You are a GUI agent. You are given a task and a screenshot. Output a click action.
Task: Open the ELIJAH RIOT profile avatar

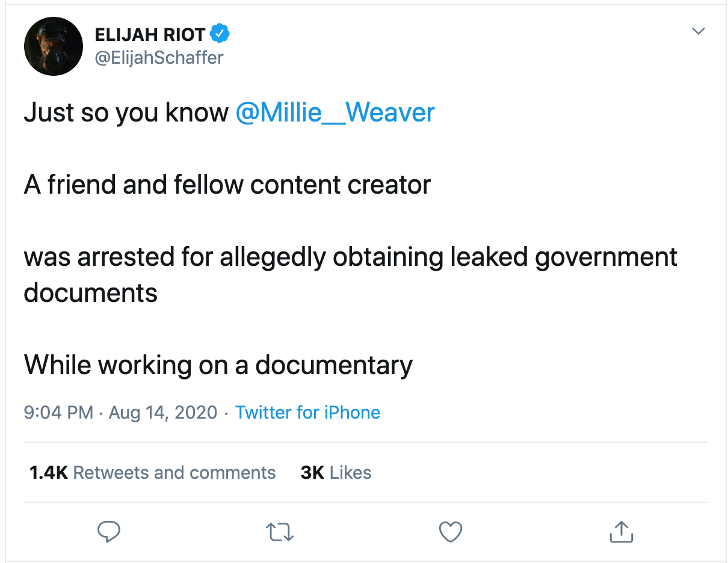pos(53,46)
